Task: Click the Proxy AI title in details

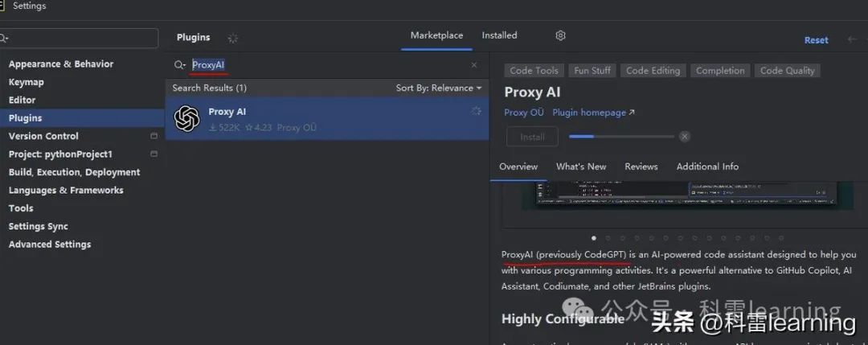Action: click(532, 92)
